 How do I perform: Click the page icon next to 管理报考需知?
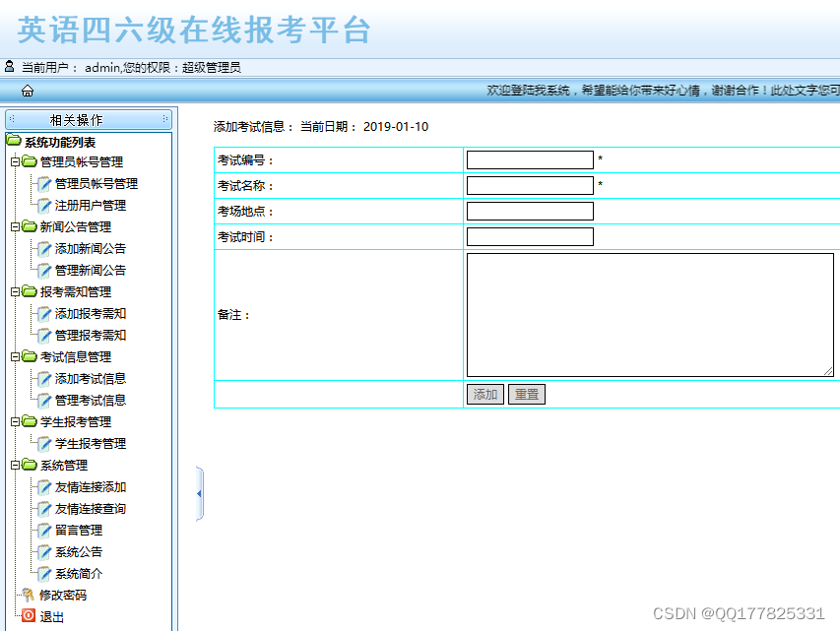point(44,336)
